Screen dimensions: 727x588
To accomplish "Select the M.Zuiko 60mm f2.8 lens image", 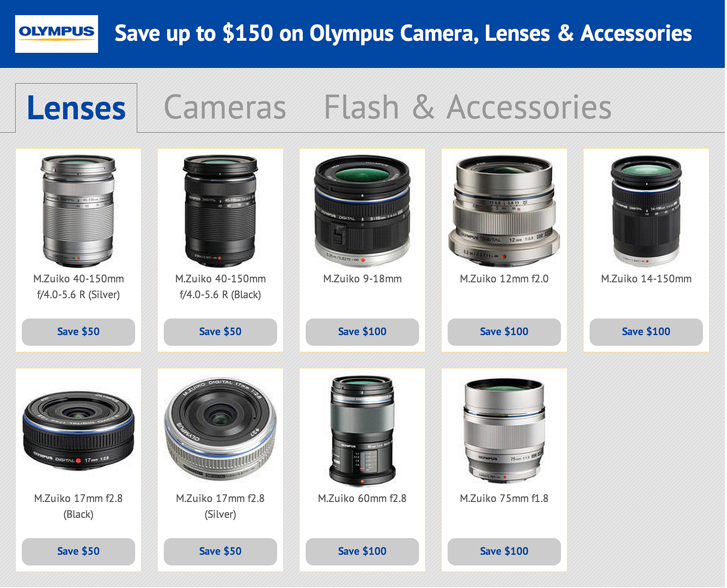I will 362,430.
